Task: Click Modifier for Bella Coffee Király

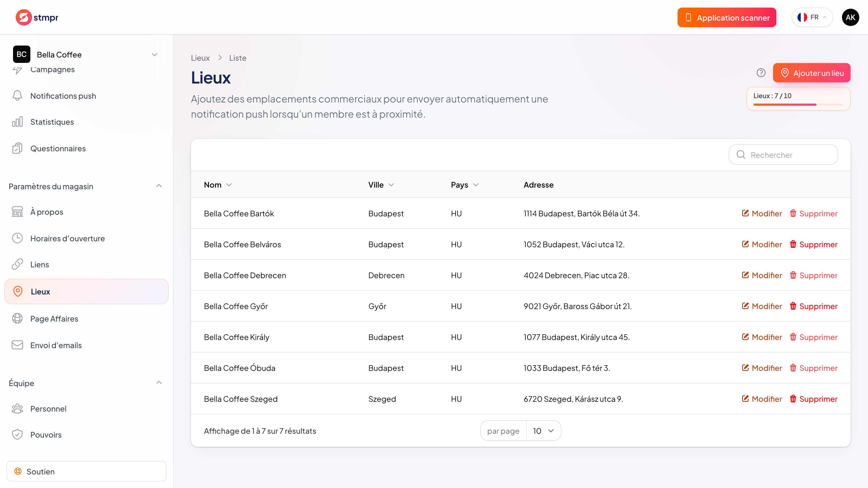Action: pyautogui.click(x=761, y=337)
